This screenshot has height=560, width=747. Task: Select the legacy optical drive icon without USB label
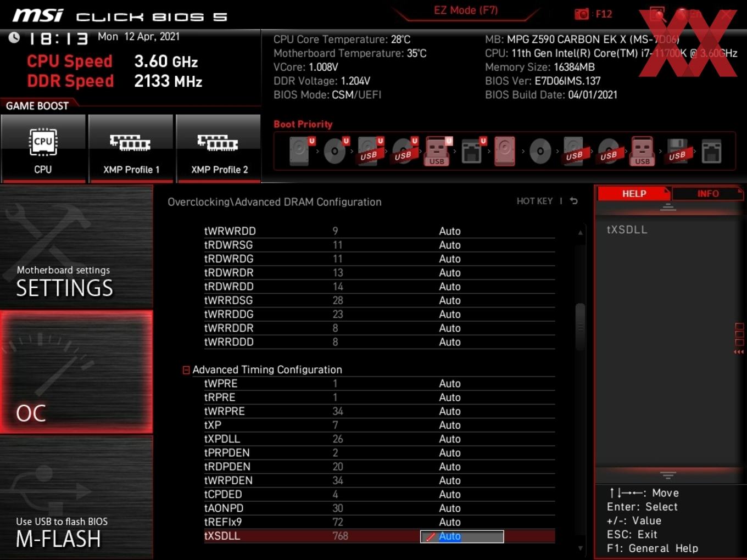(540, 151)
